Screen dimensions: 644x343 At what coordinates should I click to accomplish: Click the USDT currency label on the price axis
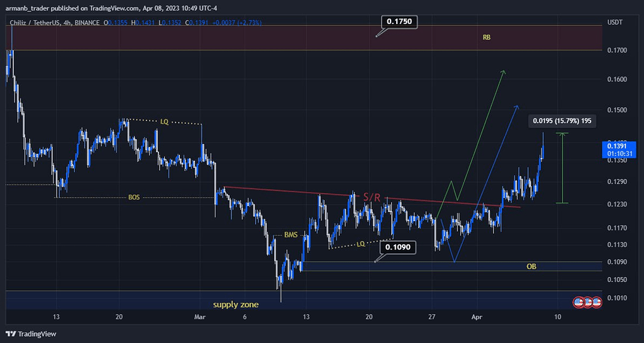pos(615,23)
